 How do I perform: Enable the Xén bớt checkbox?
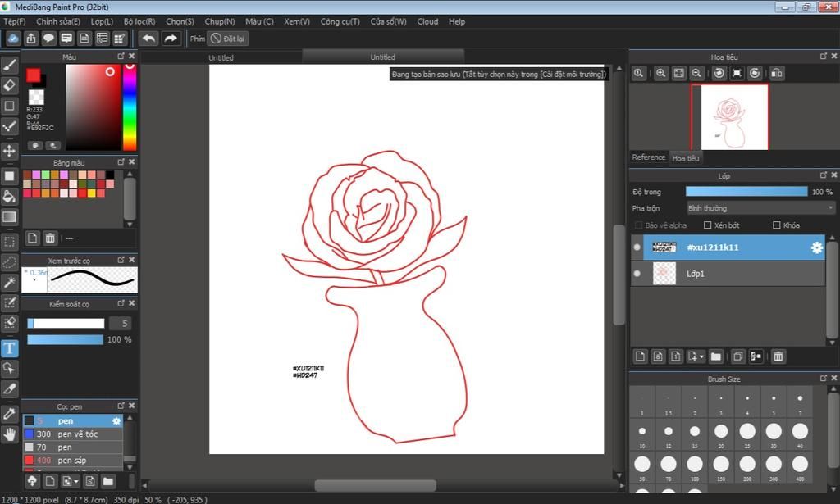pos(707,225)
